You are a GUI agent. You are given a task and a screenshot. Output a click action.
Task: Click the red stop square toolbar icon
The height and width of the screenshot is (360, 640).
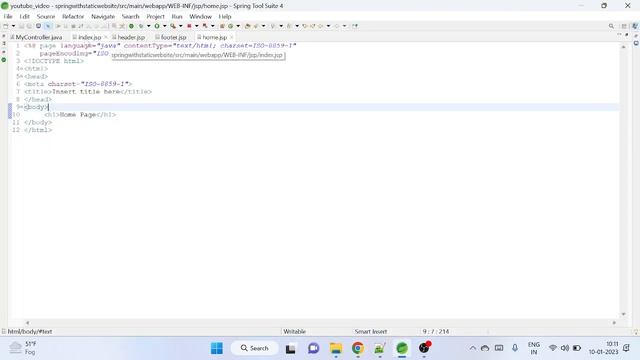tap(189, 26)
